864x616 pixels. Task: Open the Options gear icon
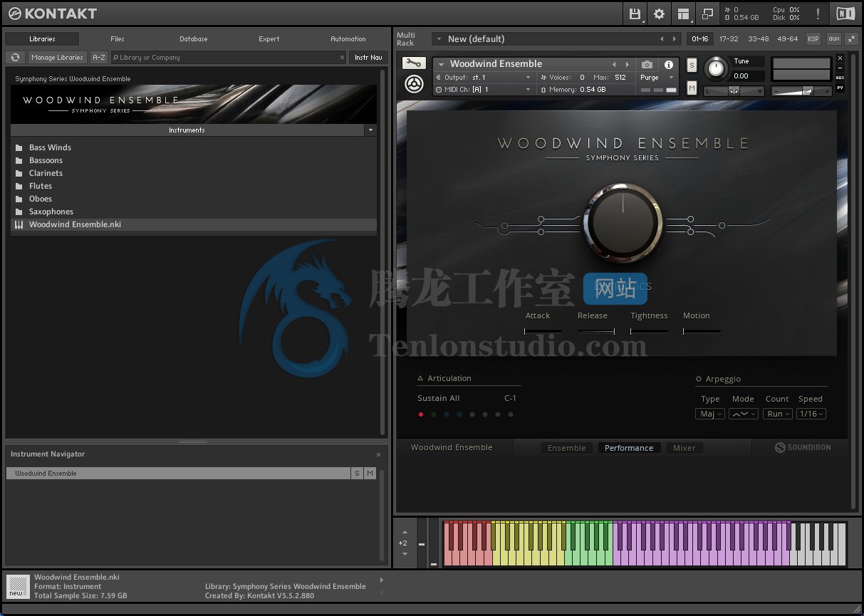[x=659, y=14]
